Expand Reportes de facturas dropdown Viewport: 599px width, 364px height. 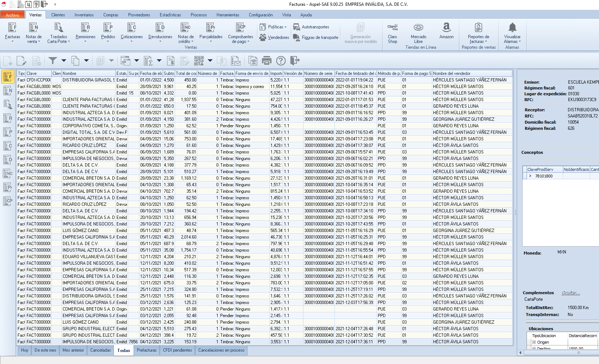click(x=479, y=39)
